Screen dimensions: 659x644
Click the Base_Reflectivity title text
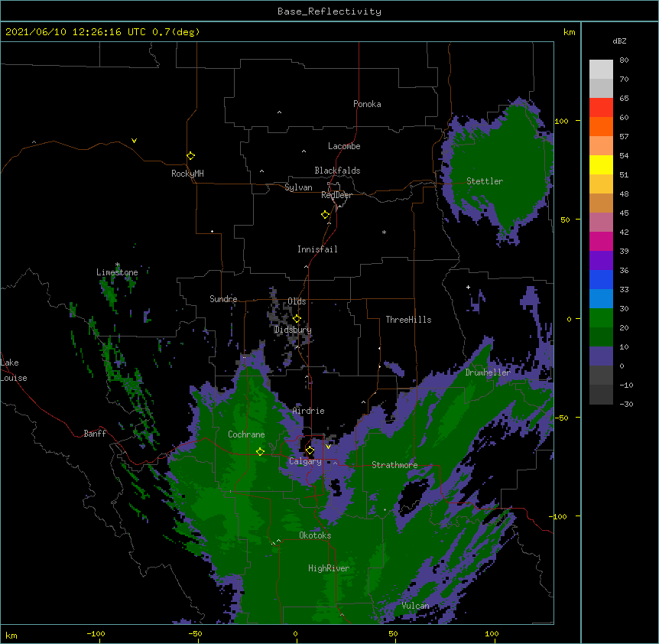pyautogui.click(x=329, y=11)
